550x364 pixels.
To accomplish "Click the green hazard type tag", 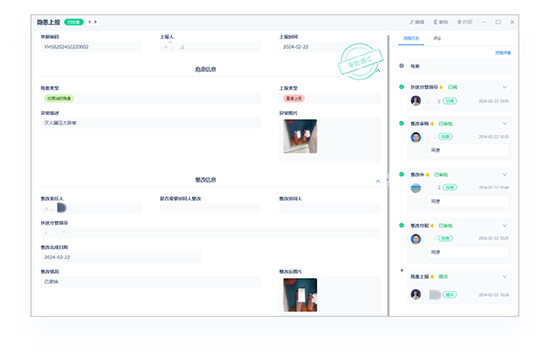I will (x=59, y=99).
